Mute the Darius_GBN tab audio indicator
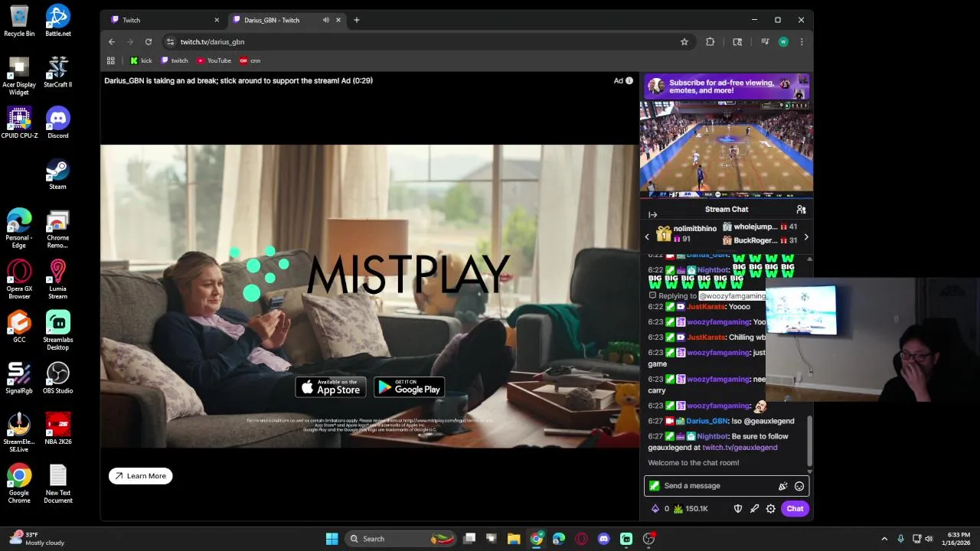Screen dimensions: 980x551 325,20
